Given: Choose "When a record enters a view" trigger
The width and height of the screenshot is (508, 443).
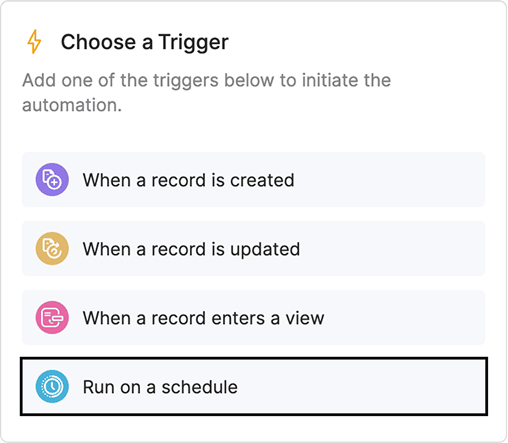Looking at the screenshot, I should click(253, 318).
